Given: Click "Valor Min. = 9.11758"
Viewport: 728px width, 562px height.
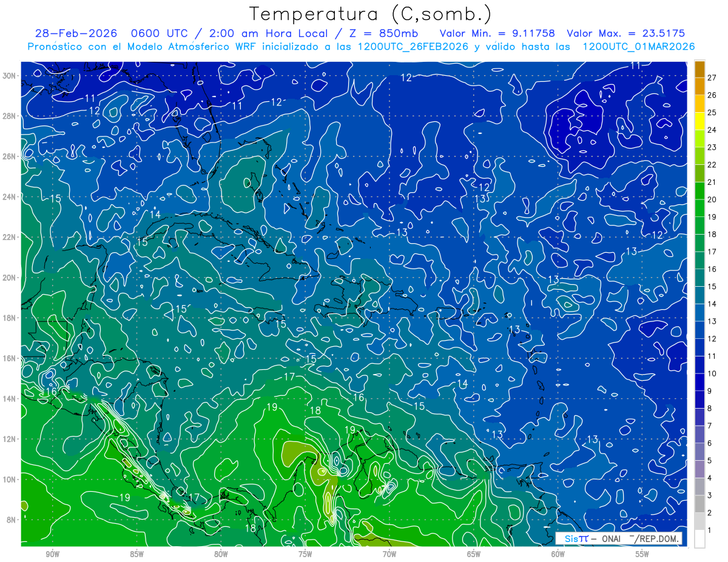Looking at the screenshot, I should (x=497, y=33).
